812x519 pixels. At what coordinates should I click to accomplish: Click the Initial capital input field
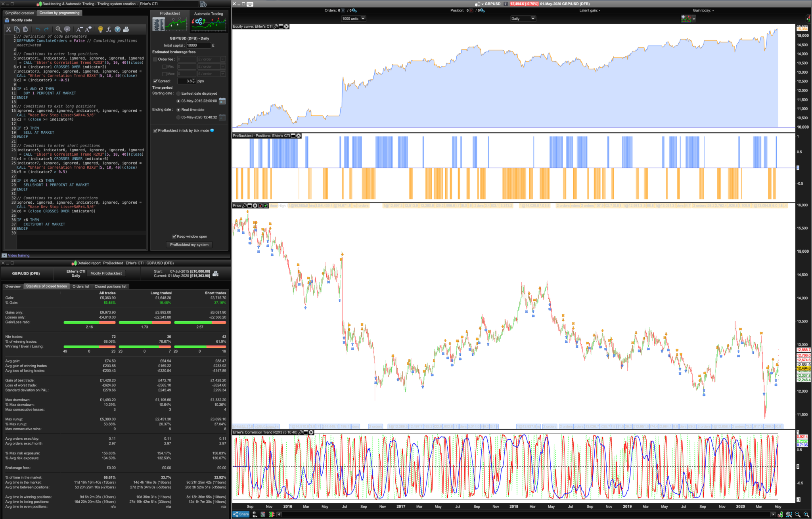click(198, 46)
